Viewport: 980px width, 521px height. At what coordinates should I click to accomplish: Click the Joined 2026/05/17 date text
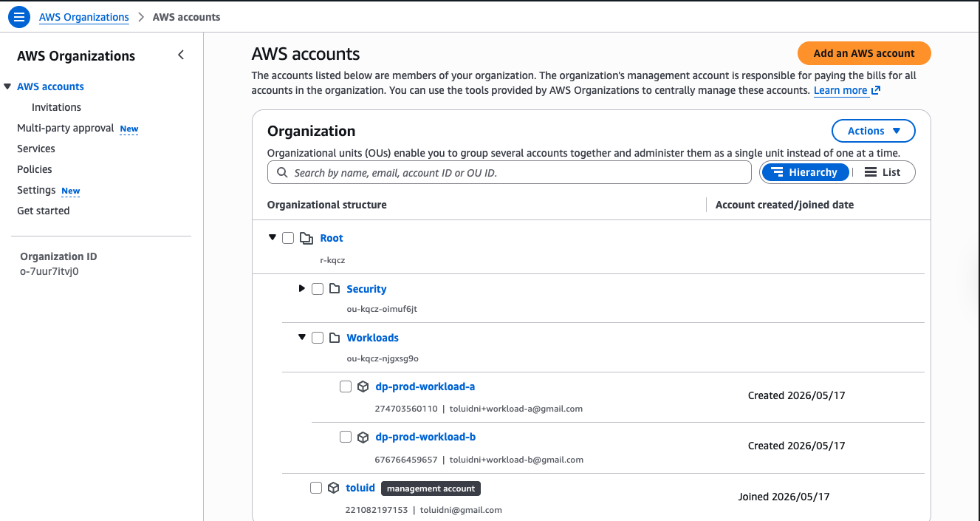784,497
